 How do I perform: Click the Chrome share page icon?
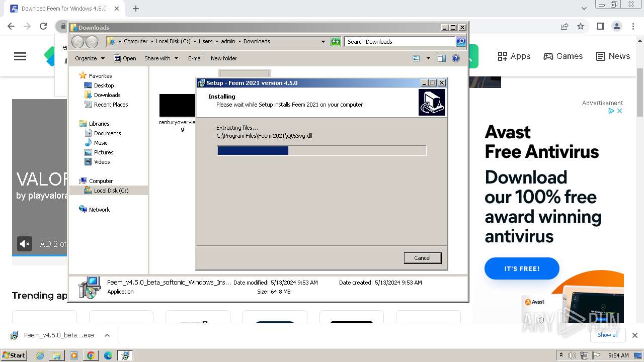pyautogui.click(x=565, y=26)
